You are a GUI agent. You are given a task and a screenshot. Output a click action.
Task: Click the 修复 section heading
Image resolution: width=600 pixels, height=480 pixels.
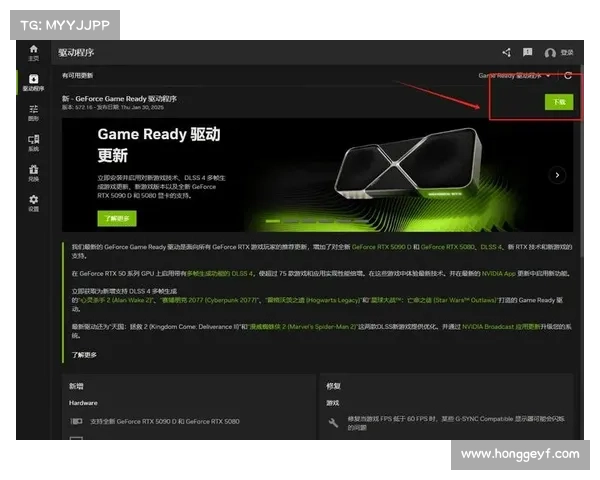coord(333,386)
